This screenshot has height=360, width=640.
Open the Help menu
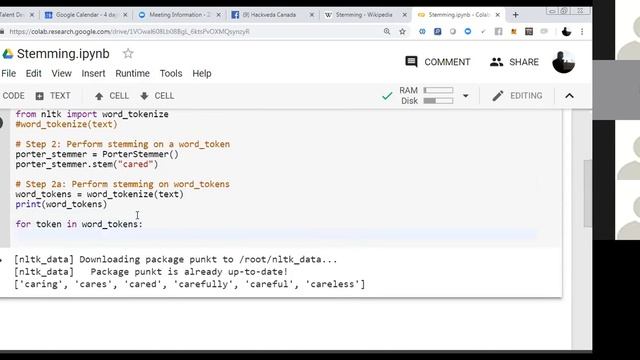[x=202, y=73]
